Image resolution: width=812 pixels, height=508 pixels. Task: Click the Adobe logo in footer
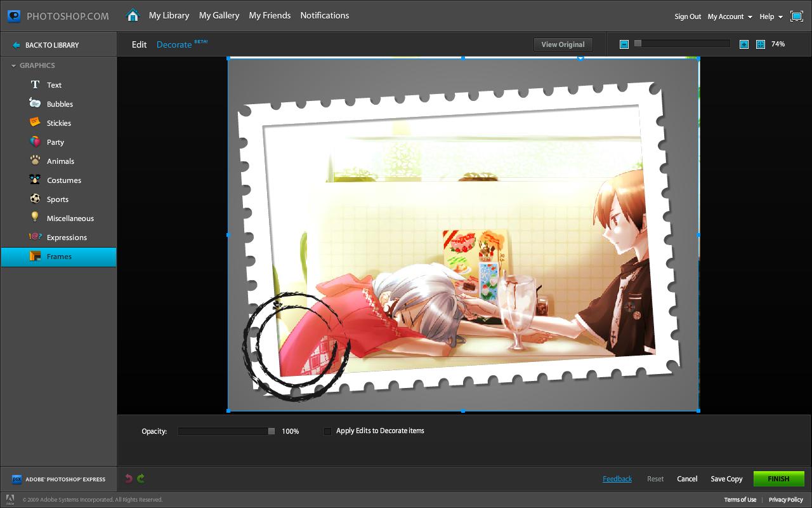tap(10, 499)
